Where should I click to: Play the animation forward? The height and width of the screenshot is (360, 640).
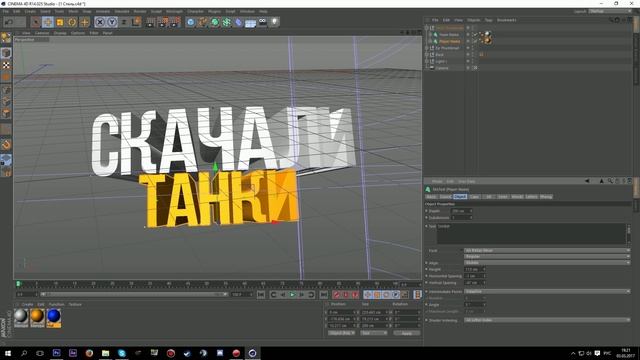292,294
